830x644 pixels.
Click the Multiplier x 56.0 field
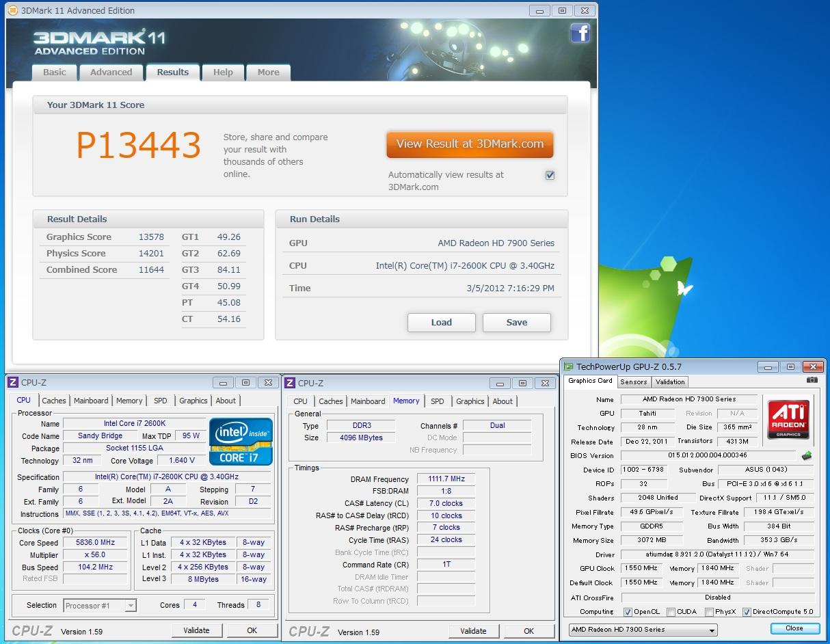pos(96,554)
